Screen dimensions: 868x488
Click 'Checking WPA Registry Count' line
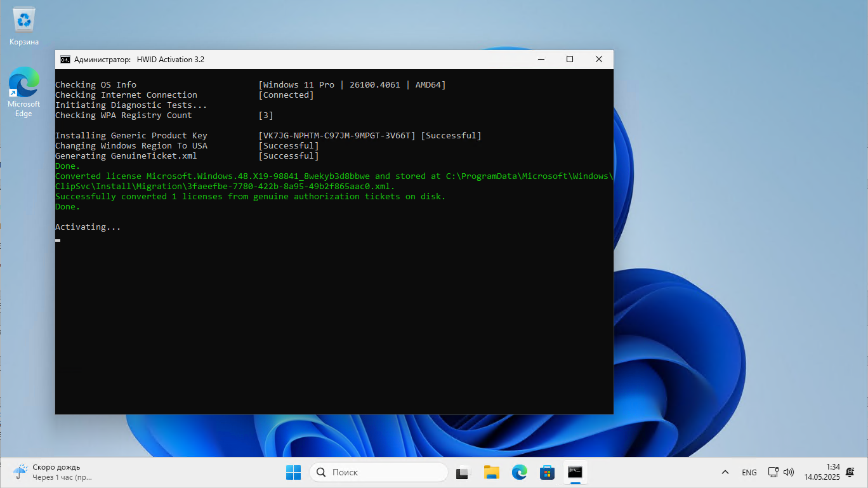pyautogui.click(x=124, y=115)
